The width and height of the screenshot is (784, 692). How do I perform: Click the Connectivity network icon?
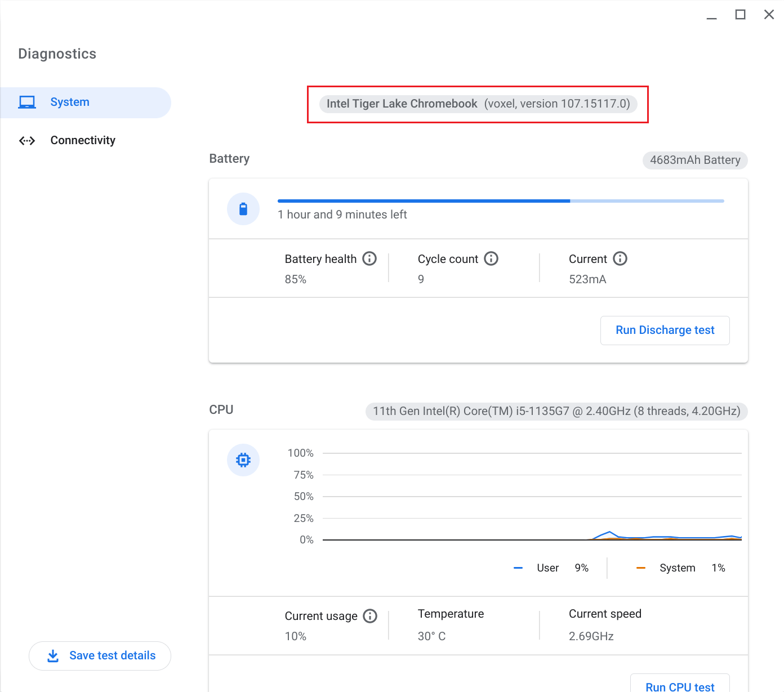[26, 140]
